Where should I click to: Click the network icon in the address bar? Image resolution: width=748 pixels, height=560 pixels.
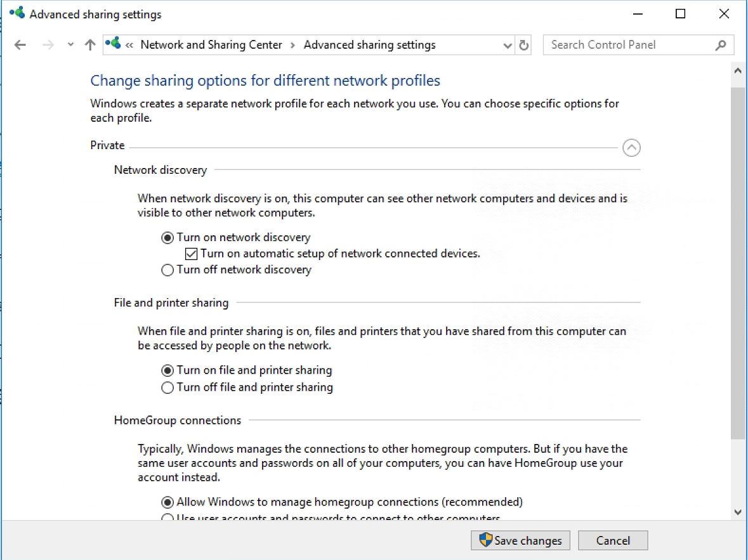point(114,44)
